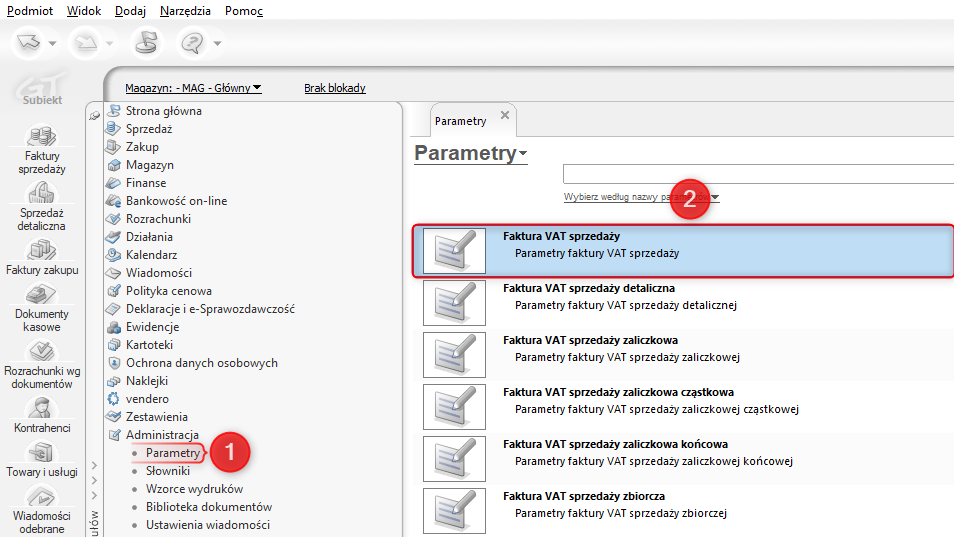Click the back arrow toolbar icon
The image size is (954, 537).
pos(27,42)
